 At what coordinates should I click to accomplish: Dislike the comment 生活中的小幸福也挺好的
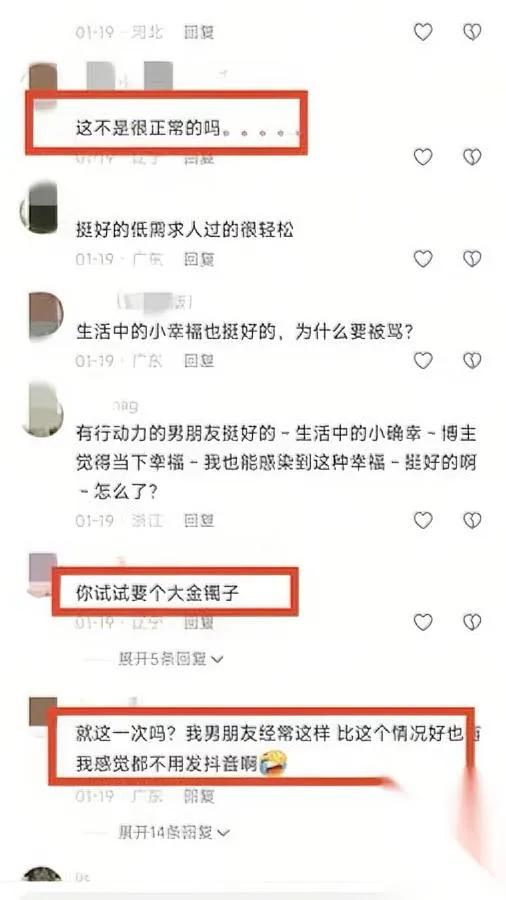tap(472, 360)
